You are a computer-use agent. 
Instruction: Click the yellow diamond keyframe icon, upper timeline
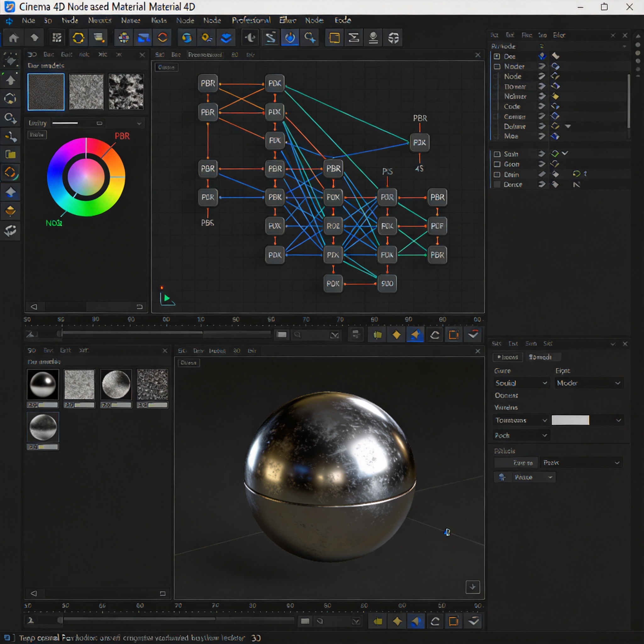(396, 335)
